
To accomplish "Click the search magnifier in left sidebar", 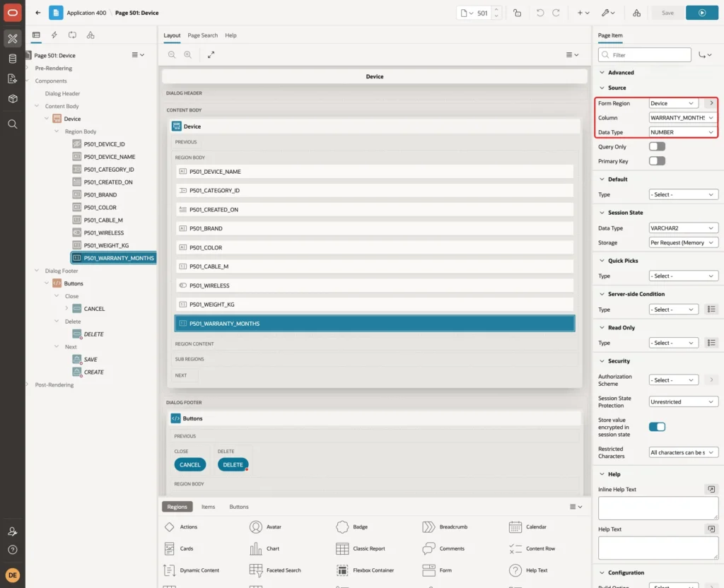I will (x=13, y=124).
